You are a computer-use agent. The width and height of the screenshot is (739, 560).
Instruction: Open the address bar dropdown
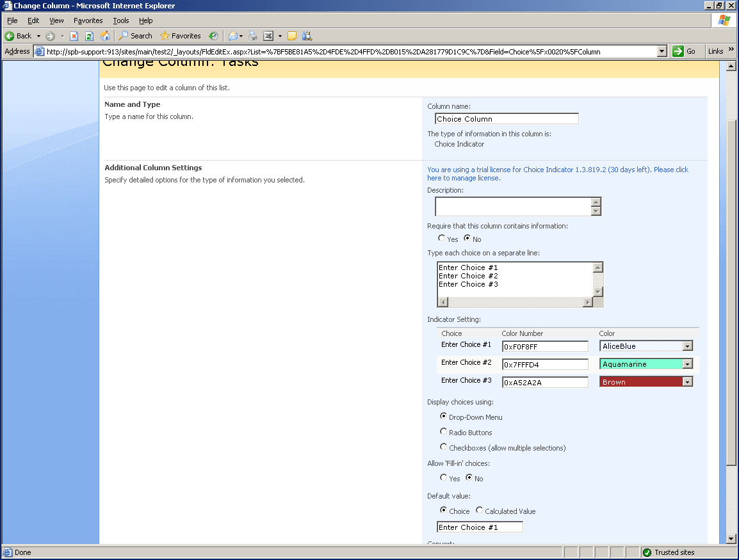[662, 51]
